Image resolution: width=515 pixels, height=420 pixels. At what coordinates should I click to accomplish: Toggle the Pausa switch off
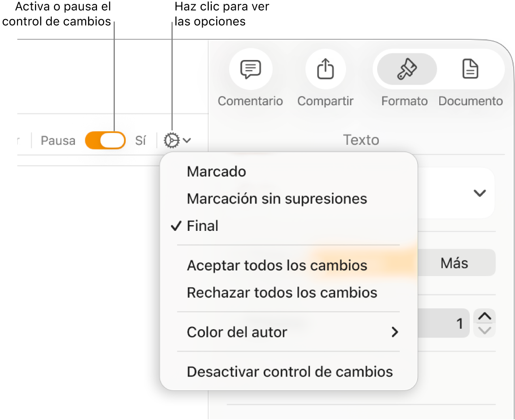click(x=105, y=140)
